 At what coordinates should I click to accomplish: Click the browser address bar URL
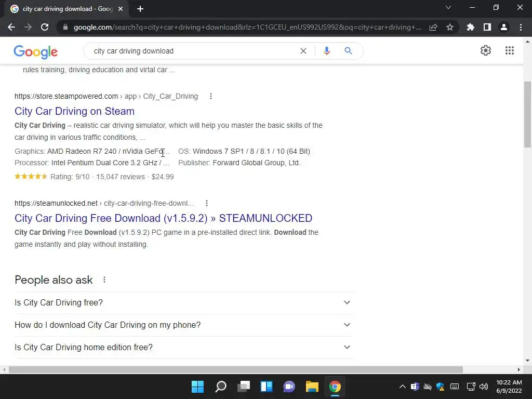(247, 27)
